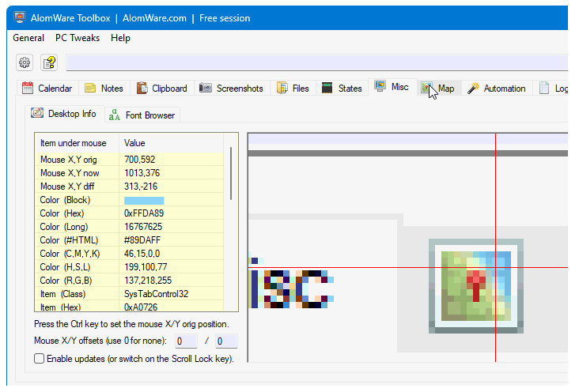Viewport: 579px width, 392px height.
Task: Open the PC Tweaks menu
Action: 77,38
